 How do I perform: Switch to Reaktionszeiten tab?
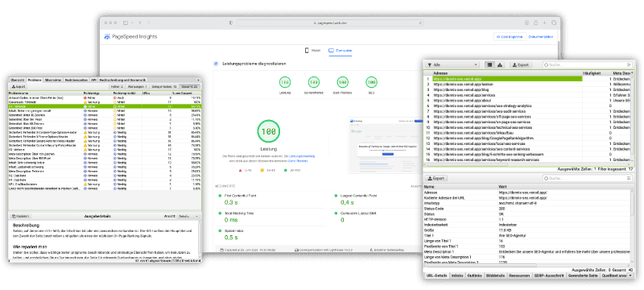[x=76, y=80]
